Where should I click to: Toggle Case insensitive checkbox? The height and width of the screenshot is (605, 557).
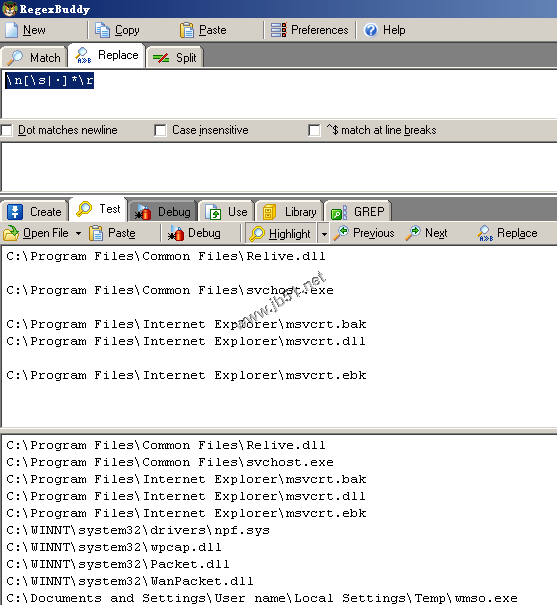[160, 130]
